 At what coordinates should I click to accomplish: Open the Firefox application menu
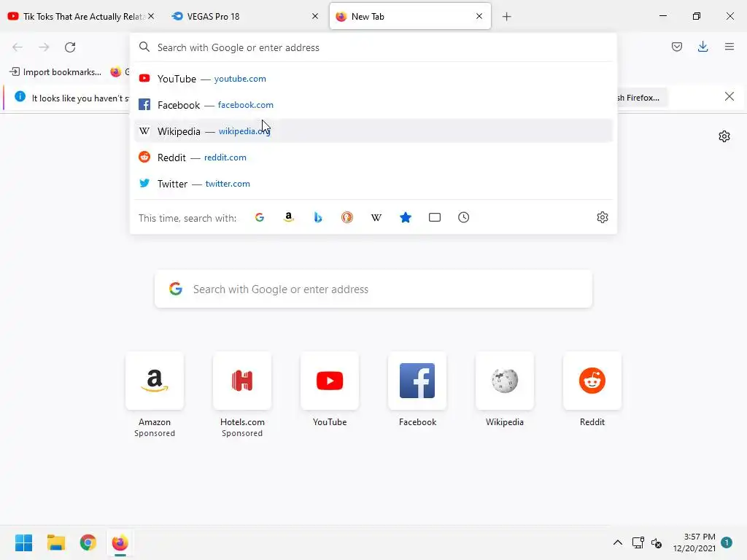pyautogui.click(x=729, y=47)
